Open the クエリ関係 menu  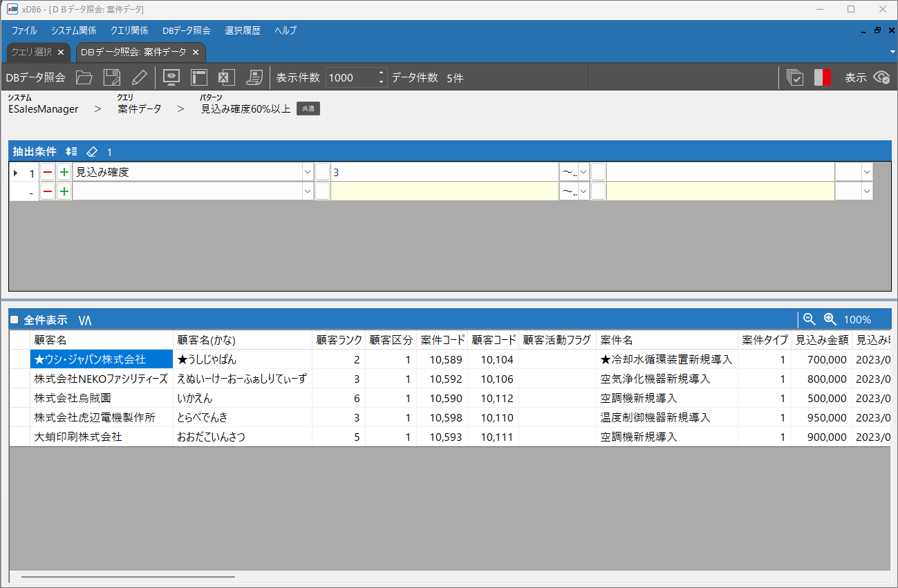click(x=129, y=30)
